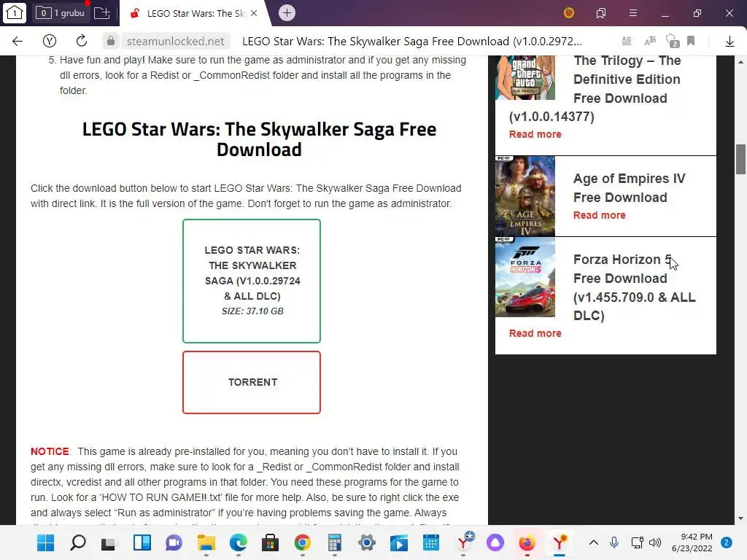Image resolution: width=747 pixels, height=560 pixels.
Task: Click the orange profile circle icon
Action: (569, 13)
